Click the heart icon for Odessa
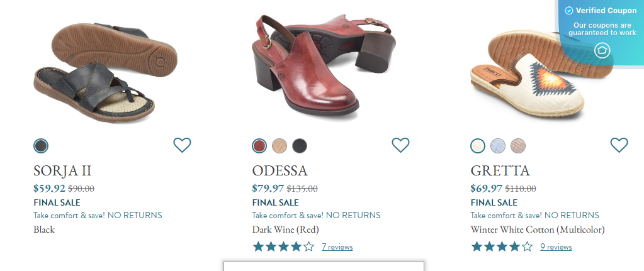The height and width of the screenshot is (271, 644). (400, 145)
